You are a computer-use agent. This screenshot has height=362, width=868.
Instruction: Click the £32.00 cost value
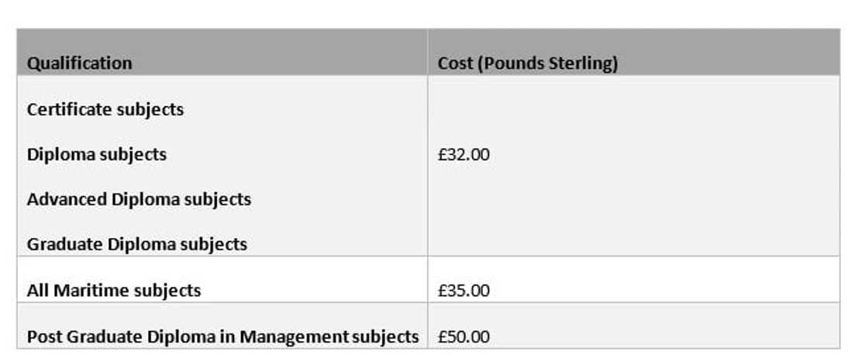[x=463, y=154]
